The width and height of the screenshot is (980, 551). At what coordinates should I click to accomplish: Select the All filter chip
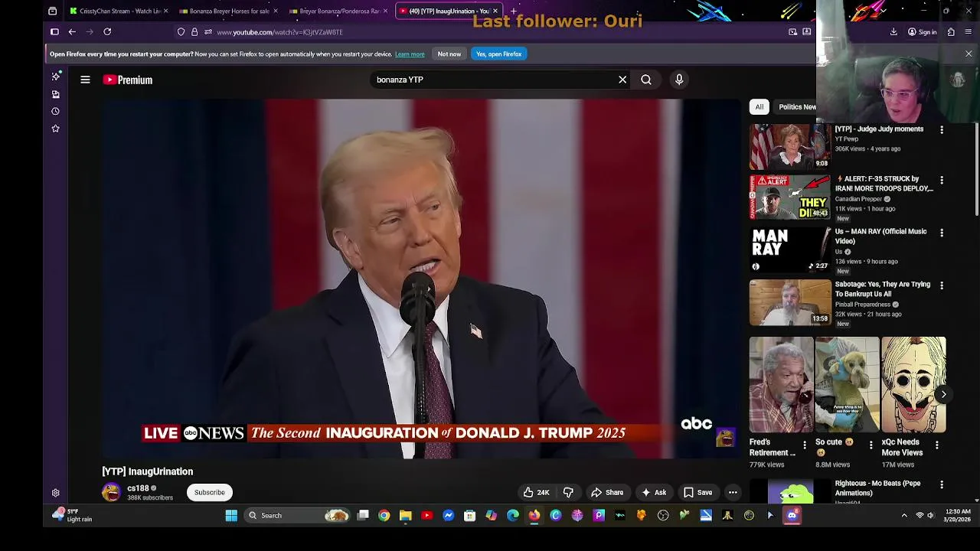click(759, 107)
